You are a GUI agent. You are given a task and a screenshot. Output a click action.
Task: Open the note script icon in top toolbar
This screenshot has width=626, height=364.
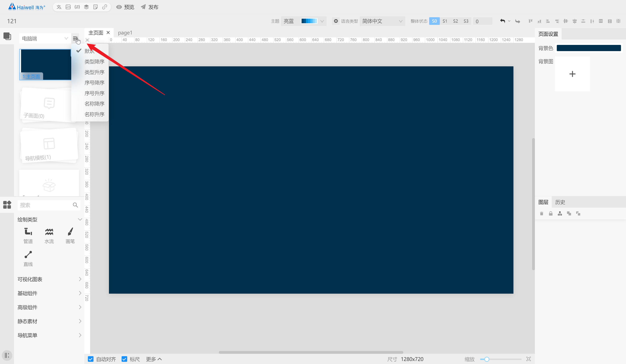pos(95,7)
